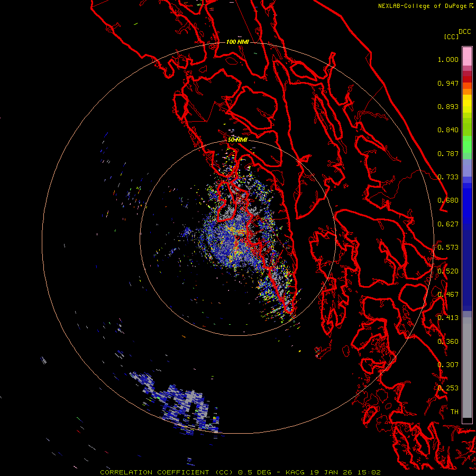476x476 pixels.
Task: Click the TH threshold label
Action: point(454,412)
